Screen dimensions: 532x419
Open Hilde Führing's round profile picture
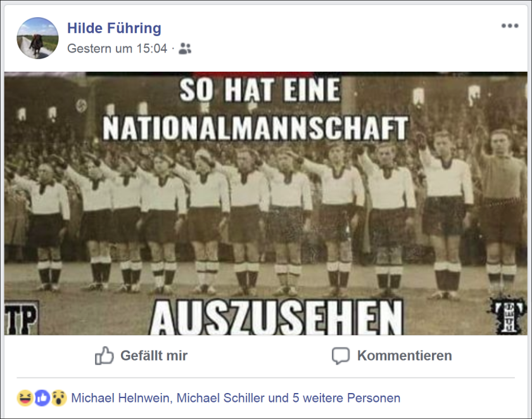click(x=37, y=38)
